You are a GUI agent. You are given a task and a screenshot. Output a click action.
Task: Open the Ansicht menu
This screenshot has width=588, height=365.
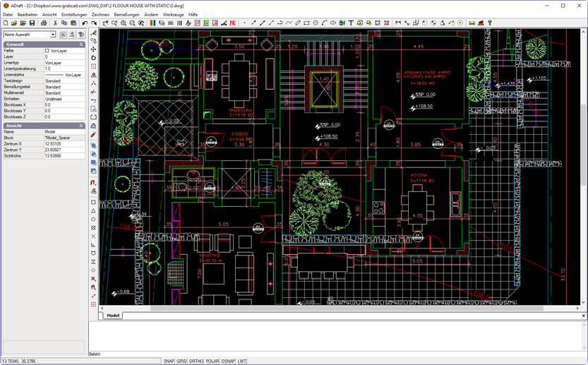pos(49,15)
